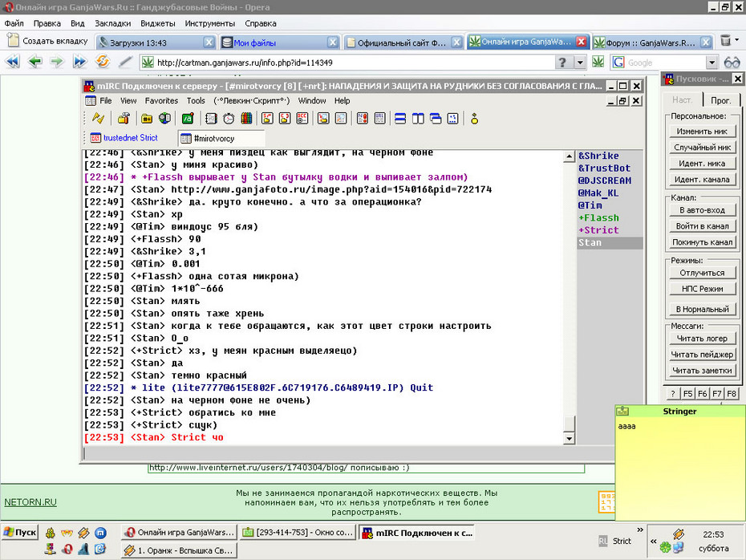The image size is (746, 560).
Task: Click the chat scrollbar down arrow
Action: pyautogui.click(x=569, y=439)
